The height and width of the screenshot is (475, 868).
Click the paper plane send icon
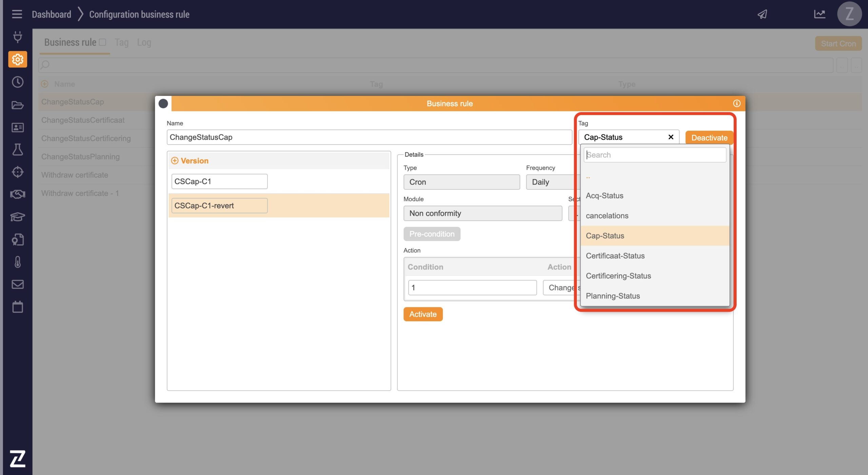point(762,14)
